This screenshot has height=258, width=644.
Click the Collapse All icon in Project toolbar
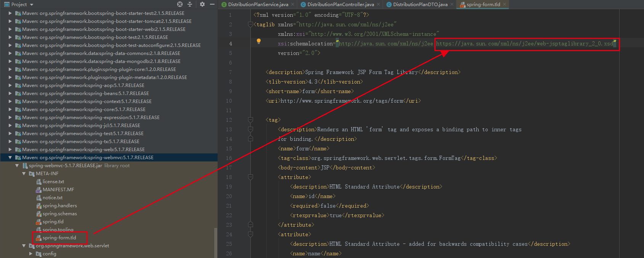190,4
